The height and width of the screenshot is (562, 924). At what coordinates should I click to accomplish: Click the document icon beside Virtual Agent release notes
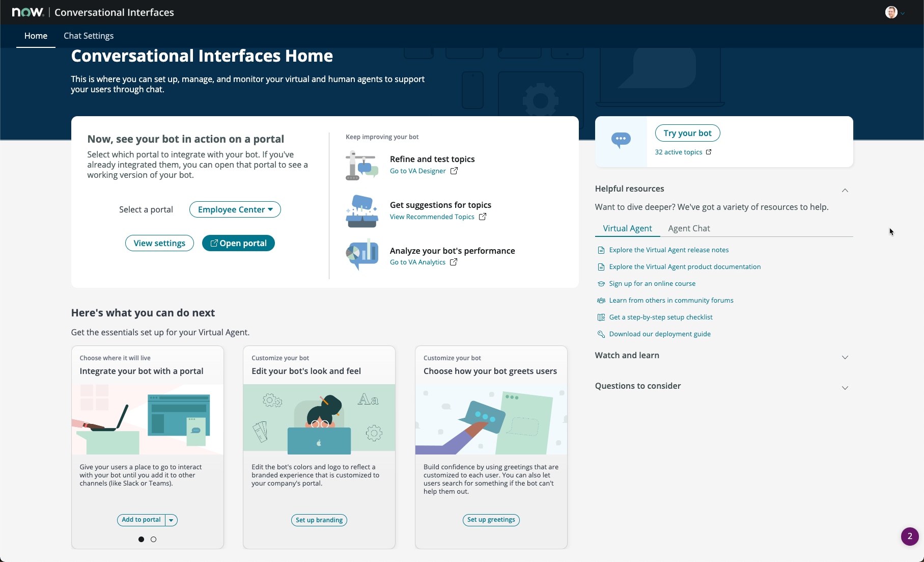pyautogui.click(x=601, y=250)
